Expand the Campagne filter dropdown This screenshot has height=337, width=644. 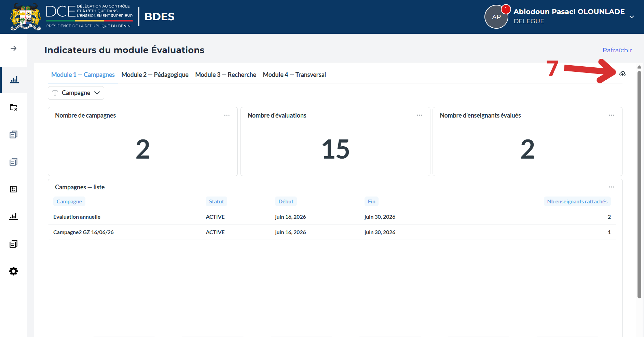pos(76,93)
